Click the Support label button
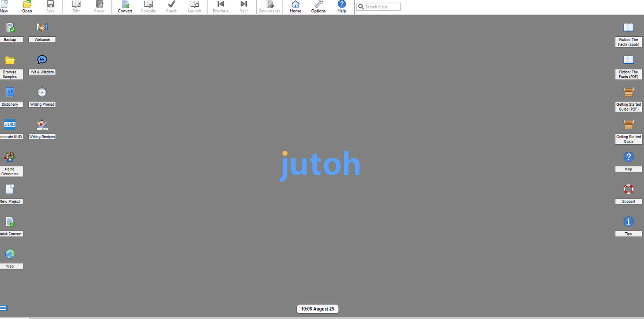Image resolution: width=644 pixels, height=319 pixels. pos(629,201)
